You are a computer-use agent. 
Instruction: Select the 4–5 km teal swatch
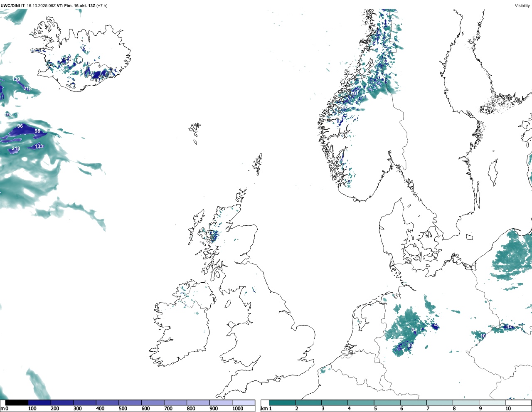point(361,402)
